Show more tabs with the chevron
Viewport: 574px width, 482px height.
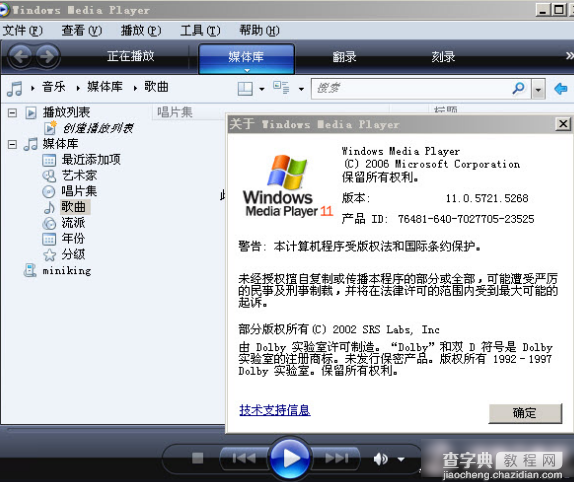point(569,56)
